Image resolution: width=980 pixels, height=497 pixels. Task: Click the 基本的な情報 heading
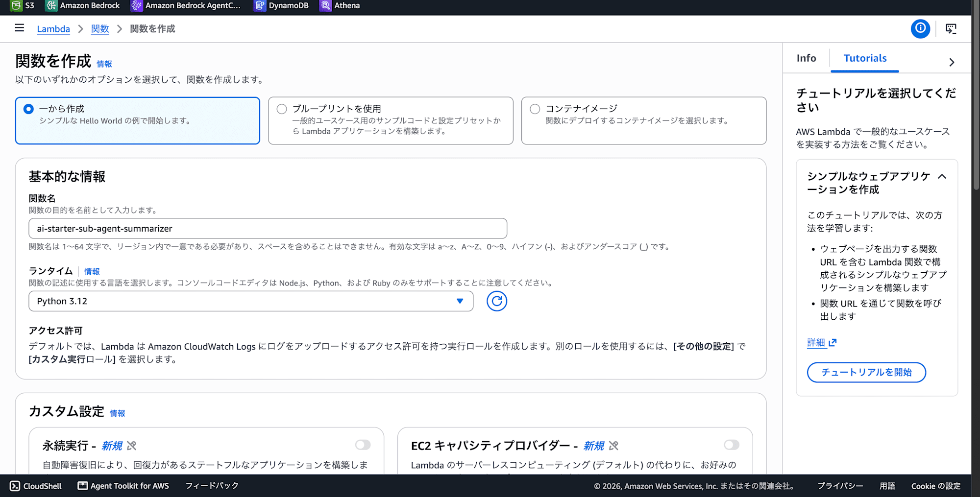(x=67, y=177)
